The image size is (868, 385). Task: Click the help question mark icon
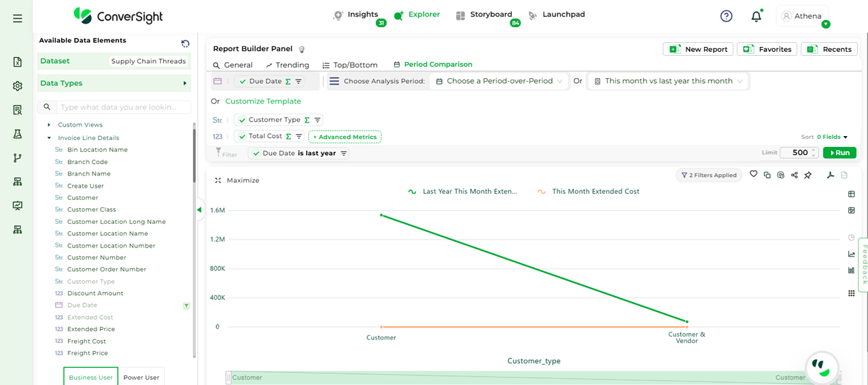(726, 16)
